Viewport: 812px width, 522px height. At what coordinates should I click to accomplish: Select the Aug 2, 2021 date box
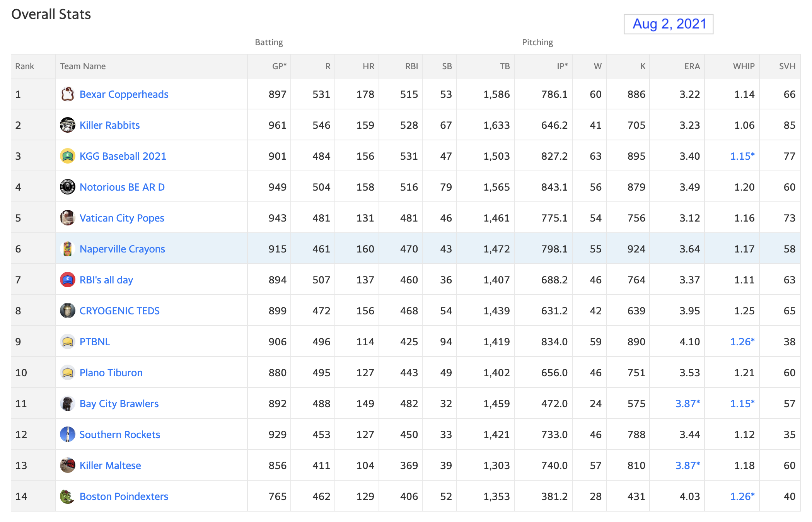click(669, 24)
